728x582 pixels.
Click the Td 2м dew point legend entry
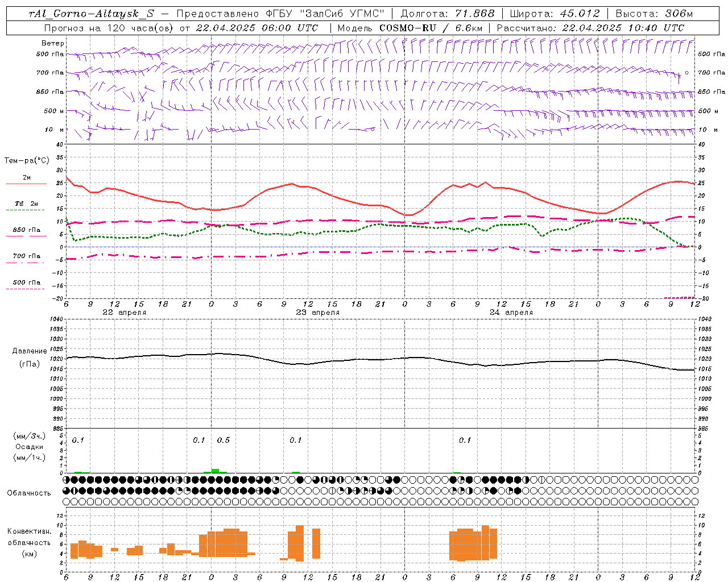click(x=27, y=203)
